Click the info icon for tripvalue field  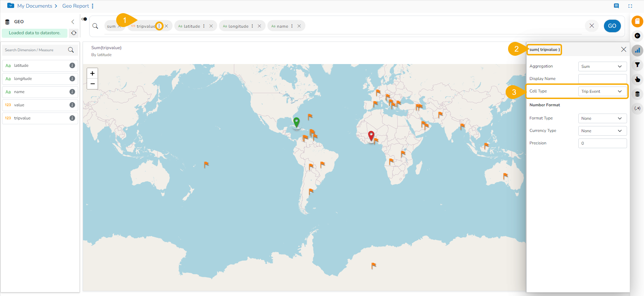72,118
